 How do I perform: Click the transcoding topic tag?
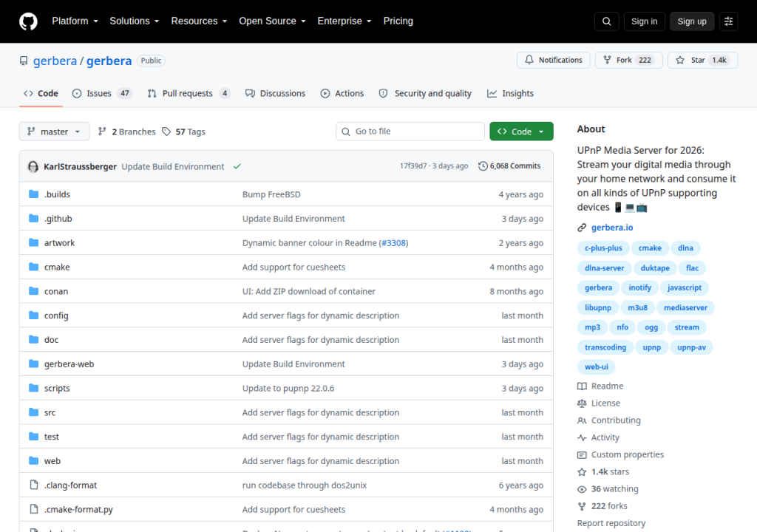pyautogui.click(x=605, y=347)
